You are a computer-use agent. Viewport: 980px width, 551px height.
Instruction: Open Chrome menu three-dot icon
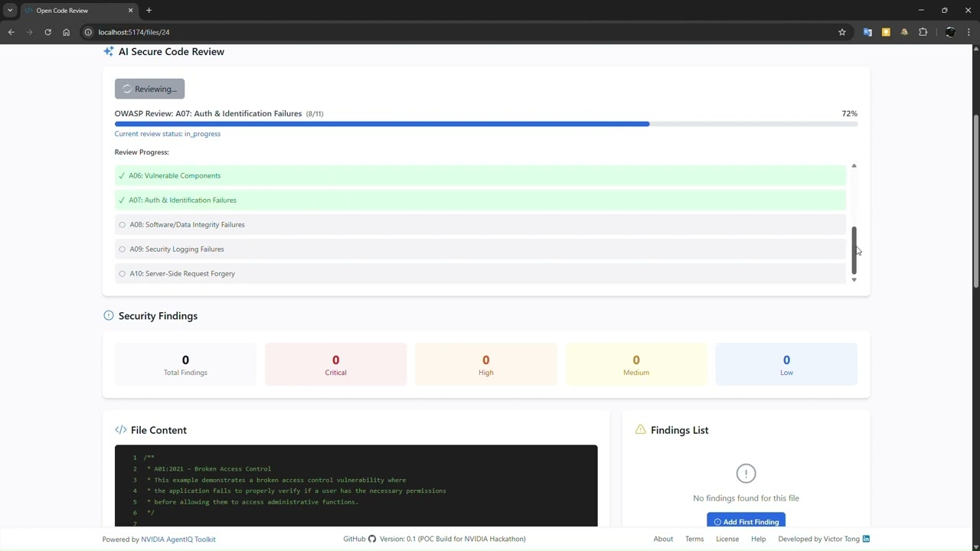click(x=969, y=32)
